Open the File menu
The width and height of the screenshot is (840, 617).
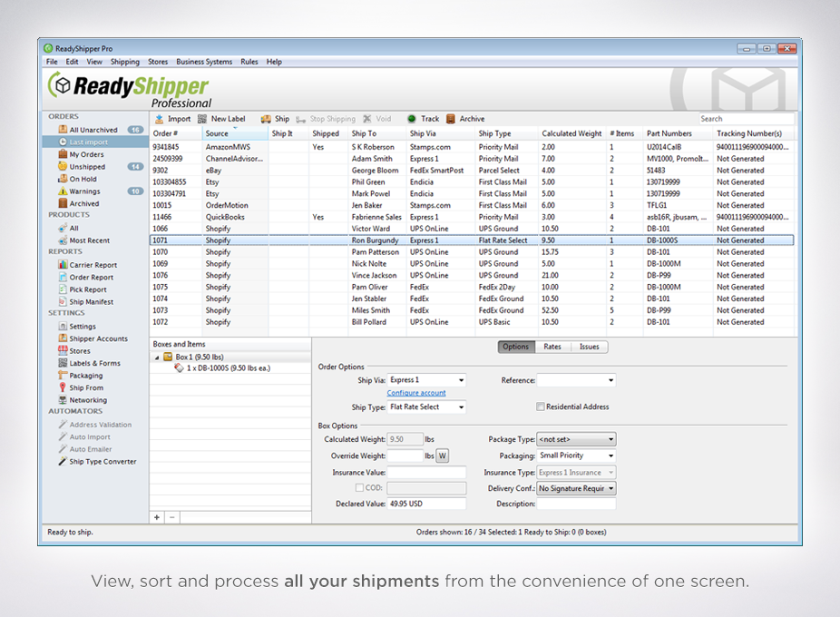click(x=52, y=62)
